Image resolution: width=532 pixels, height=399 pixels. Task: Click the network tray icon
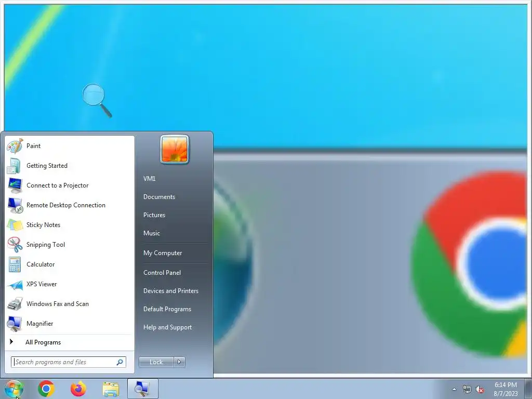pos(467,390)
